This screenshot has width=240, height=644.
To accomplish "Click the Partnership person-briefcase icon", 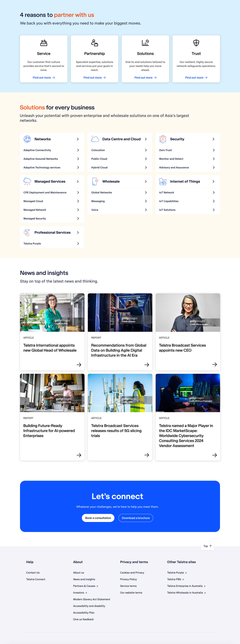I will pyautogui.click(x=94, y=43).
